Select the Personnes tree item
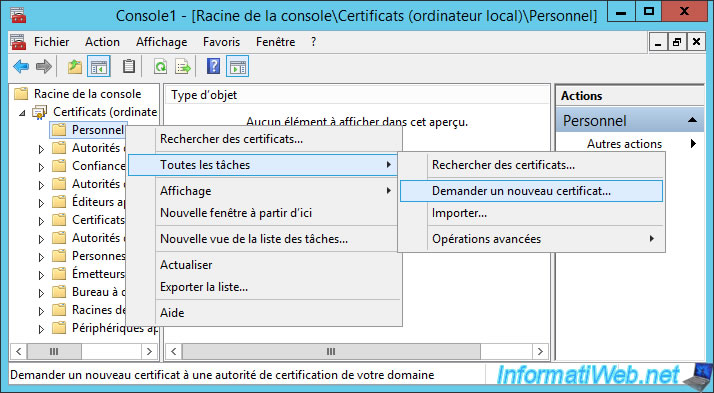Screen dimensions: 714x393 coord(98,256)
